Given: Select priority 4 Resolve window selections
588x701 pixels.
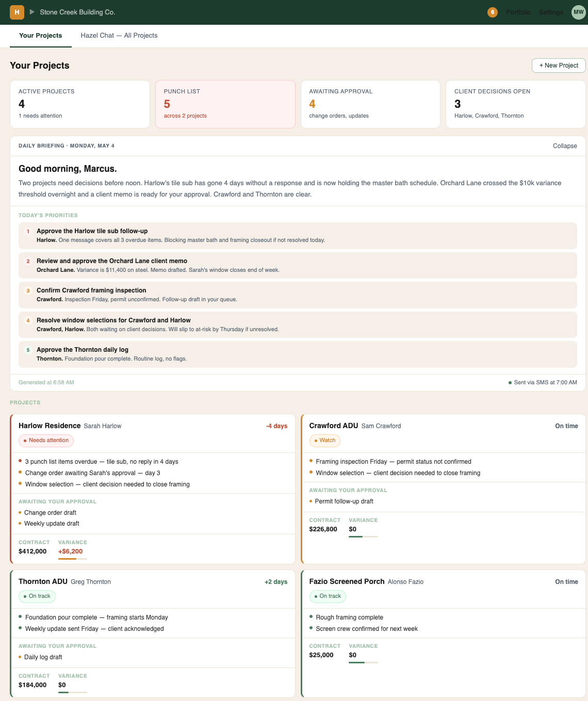Looking at the screenshot, I should tap(298, 324).
